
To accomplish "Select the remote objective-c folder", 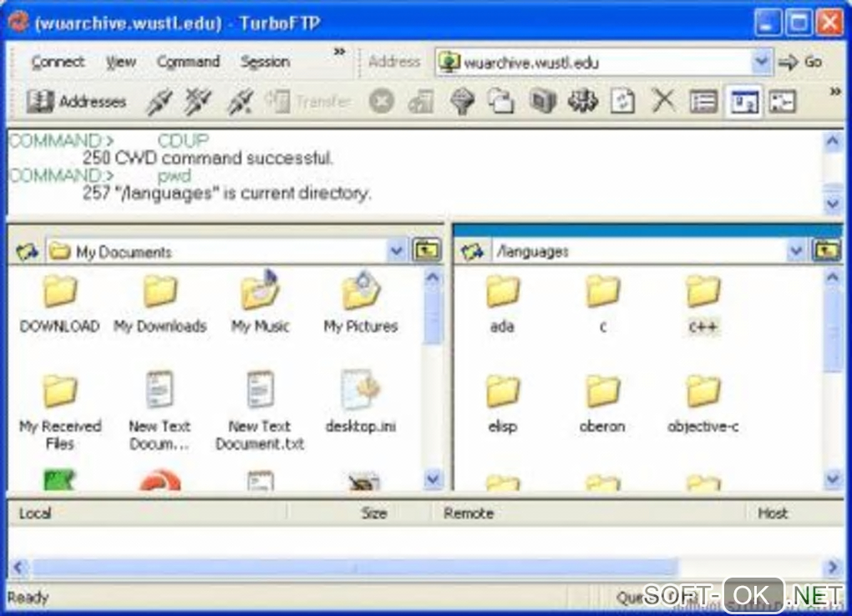I will pyautogui.click(x=703, y=404).
